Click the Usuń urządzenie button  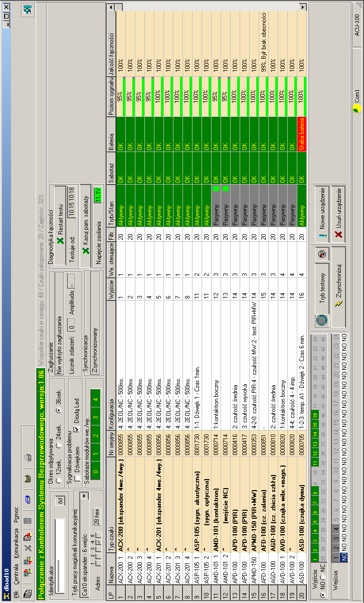click(338, 214)
